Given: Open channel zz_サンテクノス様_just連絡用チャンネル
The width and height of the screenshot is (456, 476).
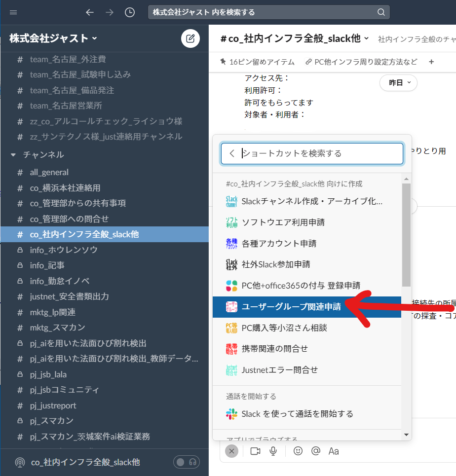Looking at the screenshot, I should [105, 137].
